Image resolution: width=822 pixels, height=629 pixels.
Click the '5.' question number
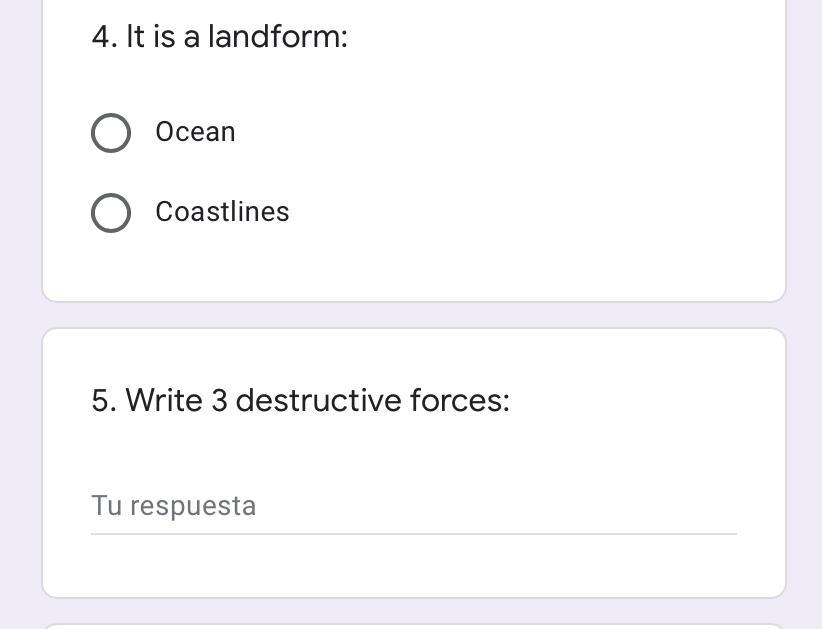(x=104, y=401)
